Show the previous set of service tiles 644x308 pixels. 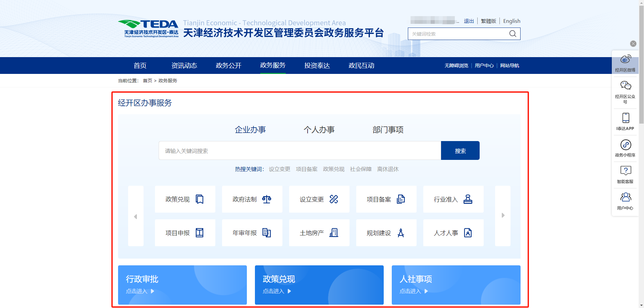136,216
